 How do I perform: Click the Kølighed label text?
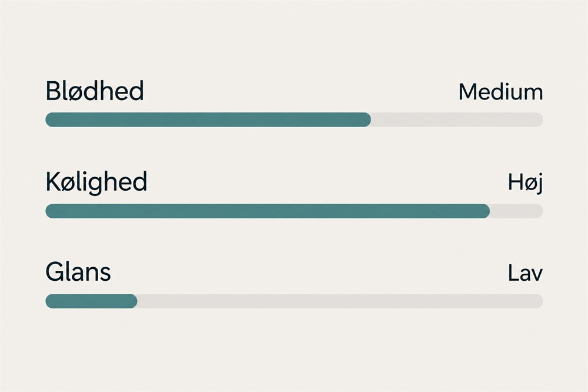tap(96, 183)
